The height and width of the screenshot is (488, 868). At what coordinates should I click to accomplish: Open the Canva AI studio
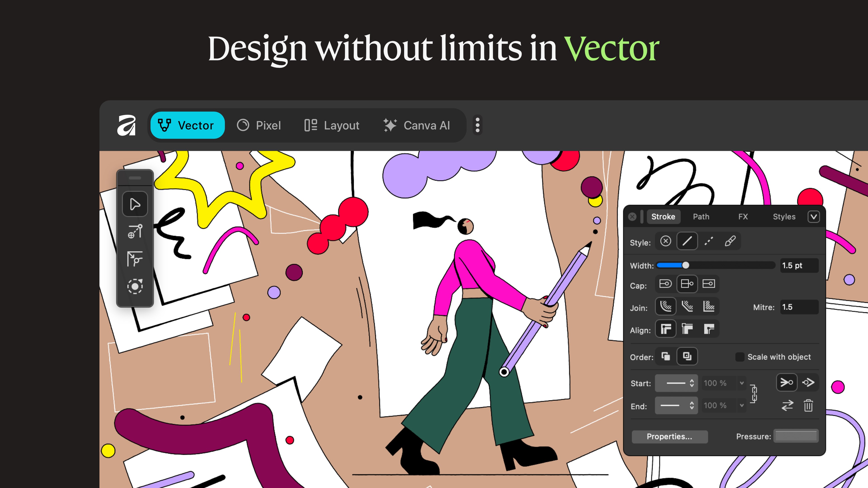click(417, 125)
